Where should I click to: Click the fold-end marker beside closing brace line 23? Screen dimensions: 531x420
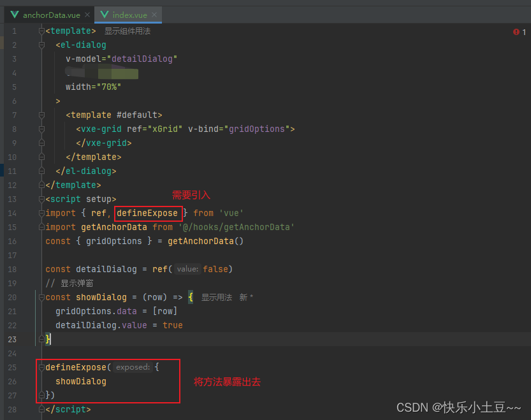click(x=42, y=339)
